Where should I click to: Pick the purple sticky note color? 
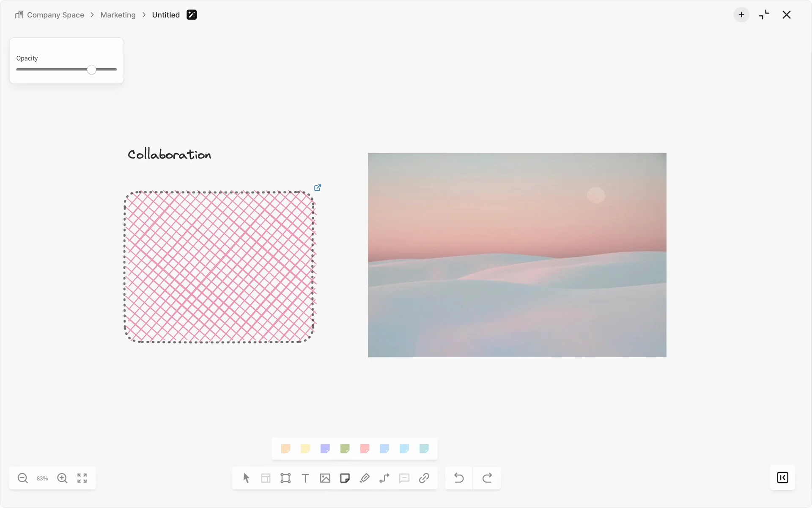pos(325,448)
